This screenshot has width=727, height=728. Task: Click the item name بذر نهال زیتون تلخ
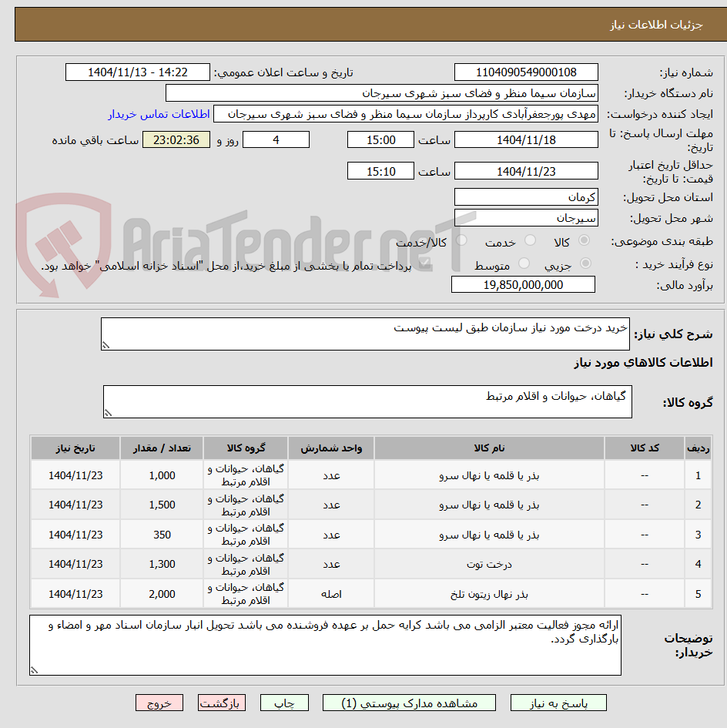(489, 594)
